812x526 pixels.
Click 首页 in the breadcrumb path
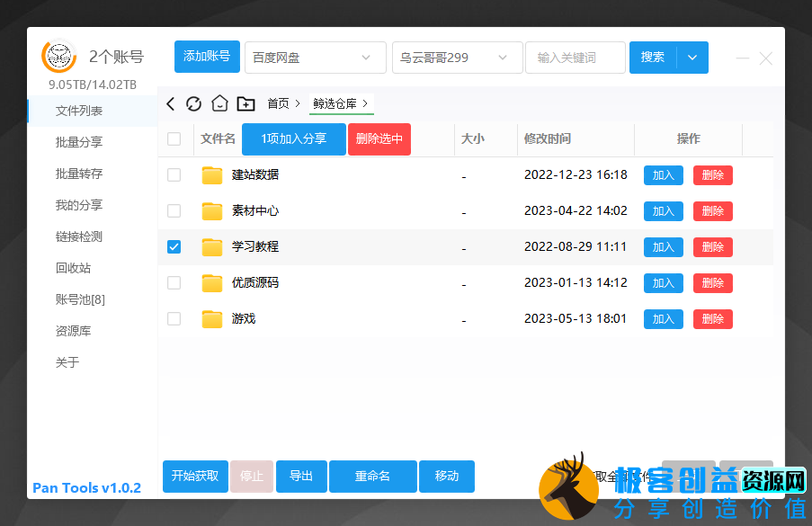click(x=278, y=104)
